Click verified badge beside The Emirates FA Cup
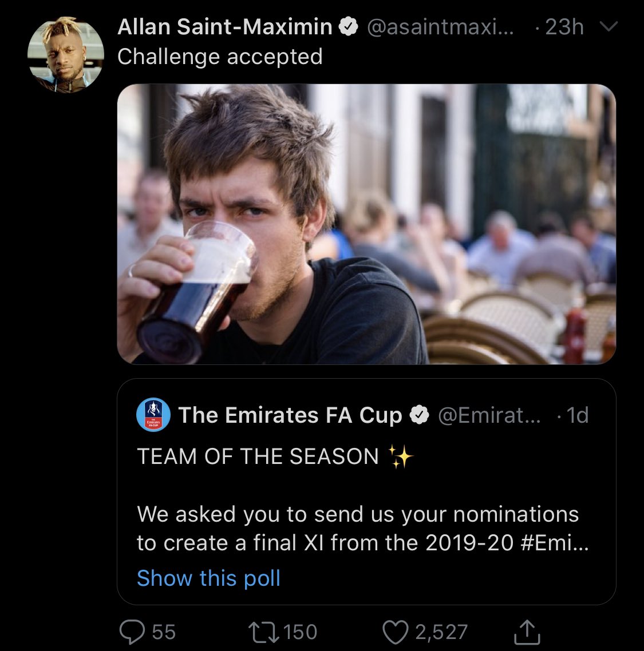 tap(421, 416)
